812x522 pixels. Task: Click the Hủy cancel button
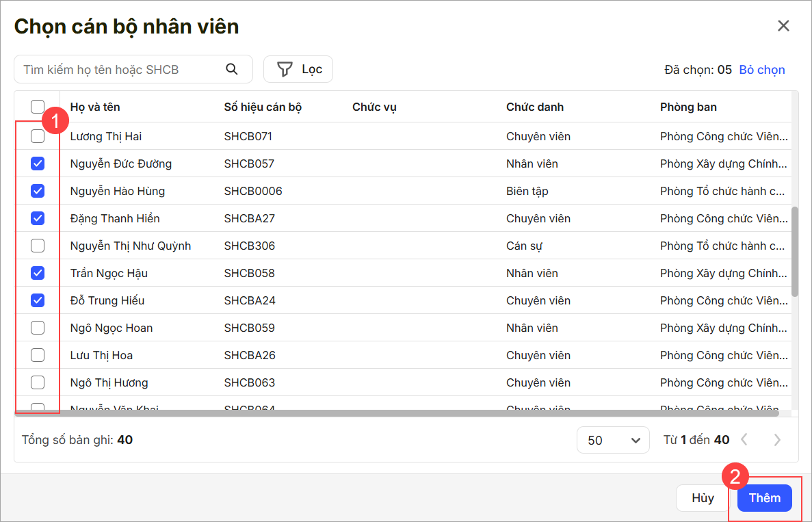click(x=703, y=498)
